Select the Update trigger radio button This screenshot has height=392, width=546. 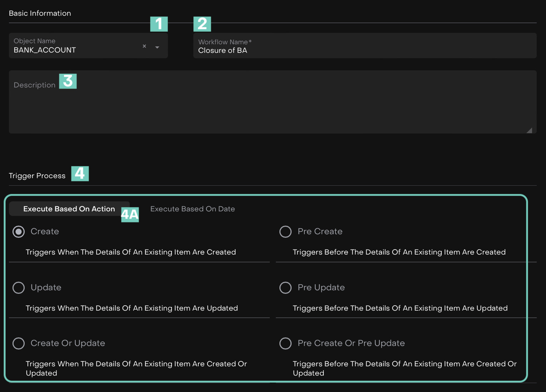click(19, 288)
